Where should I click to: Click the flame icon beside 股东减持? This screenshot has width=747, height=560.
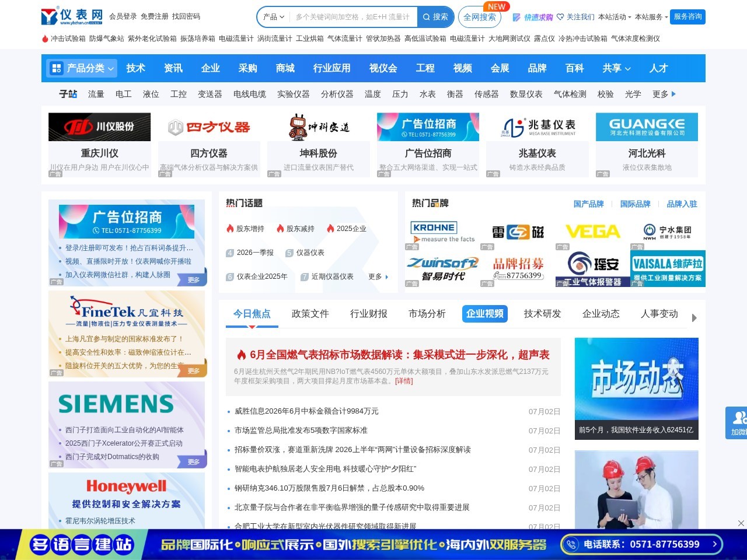coord(280,229)
